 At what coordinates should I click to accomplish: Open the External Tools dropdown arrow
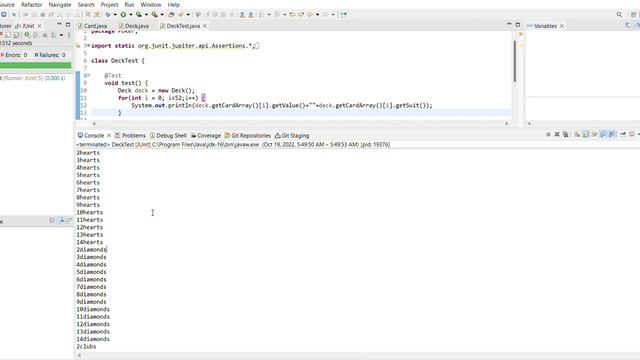[162, 14]
